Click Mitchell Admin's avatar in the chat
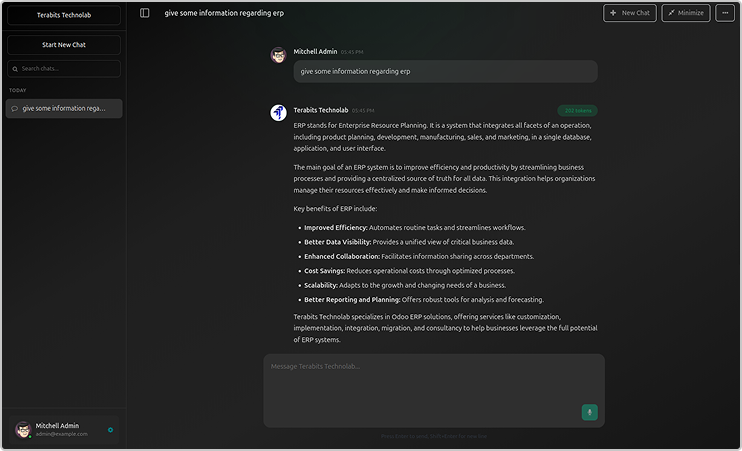Screen dimensions: 742x451 (x=278, y=54)
